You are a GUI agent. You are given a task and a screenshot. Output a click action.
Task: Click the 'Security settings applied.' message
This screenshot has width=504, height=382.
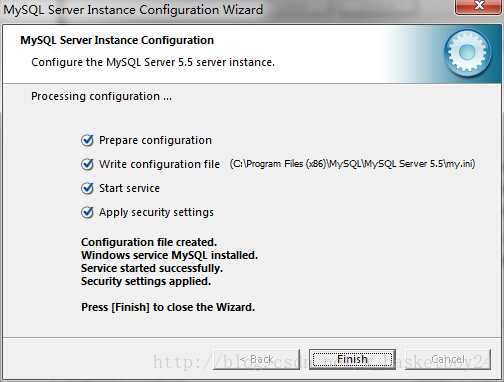pyautogui.click(x=146, y=281)
